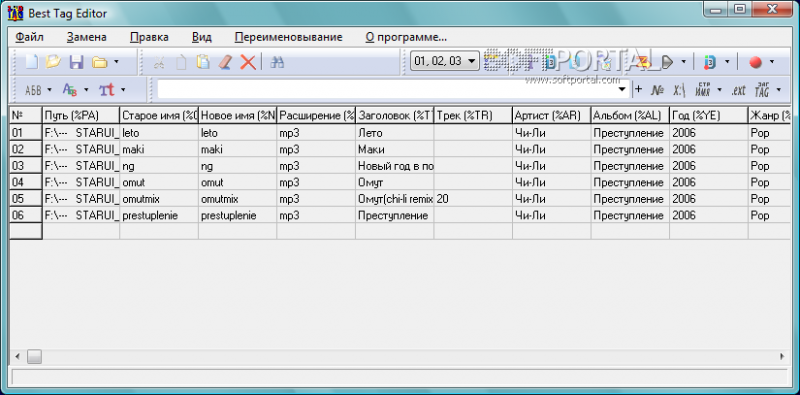
Task: Select the new name cell 'omutmix'
Action: [237, 199]
